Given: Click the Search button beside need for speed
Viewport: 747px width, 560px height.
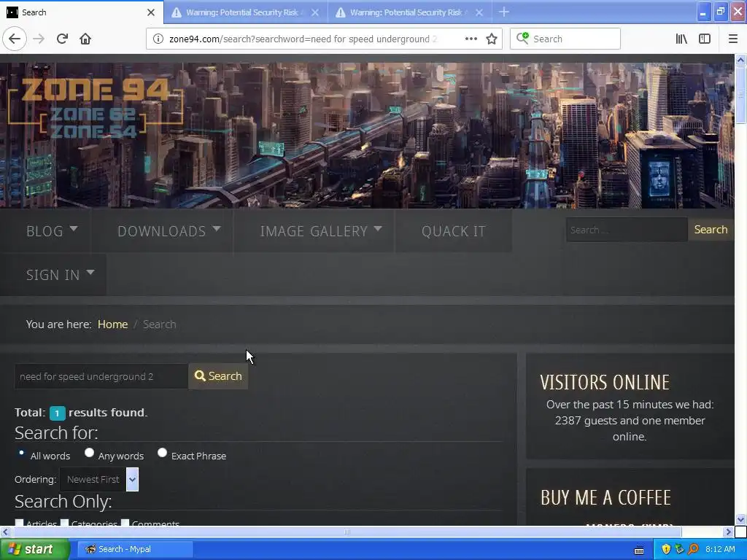Looking at the screenshot, I should (x=218, y=376).
